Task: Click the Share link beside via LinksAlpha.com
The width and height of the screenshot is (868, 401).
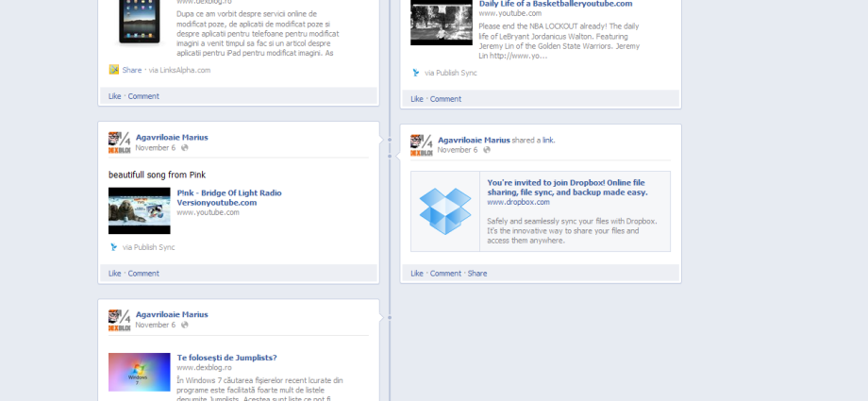Action: click(x=132, y=71)
